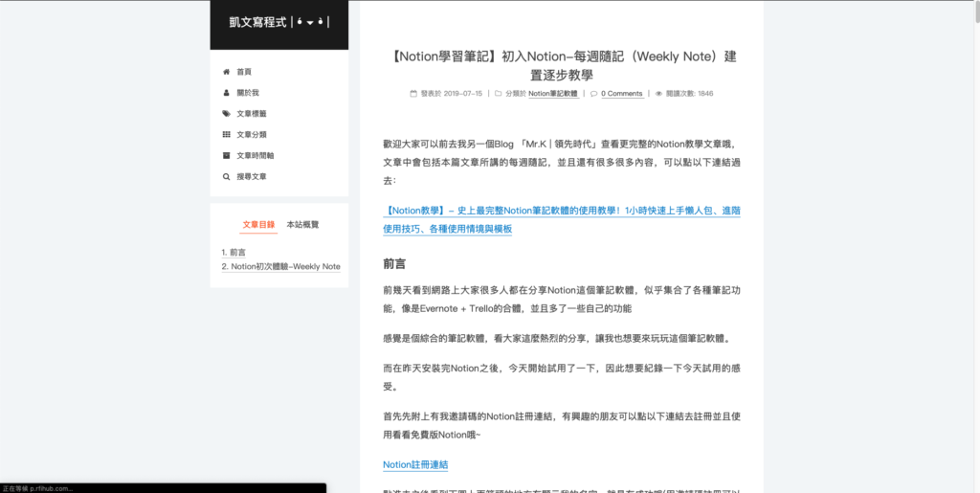980x493 pixels.
Task: Click the calendar icon next to 發表於
Action: point(413,94)
